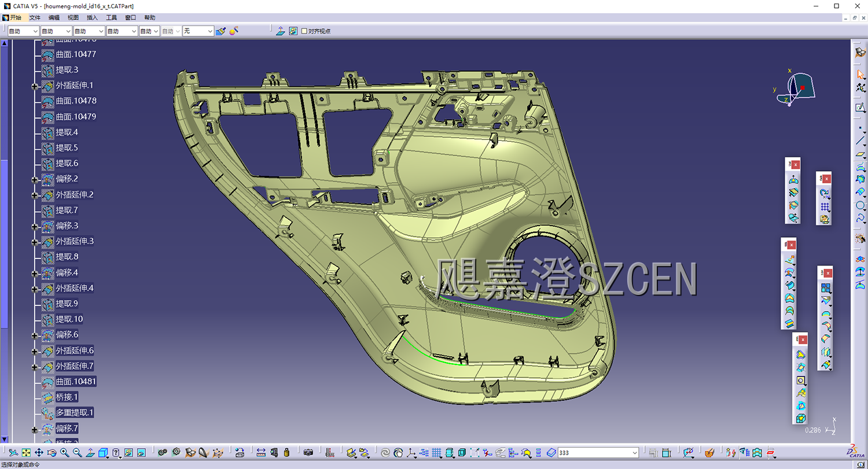
Task: Open the View Mode shading cube dropdown
Action: [104, 452]
